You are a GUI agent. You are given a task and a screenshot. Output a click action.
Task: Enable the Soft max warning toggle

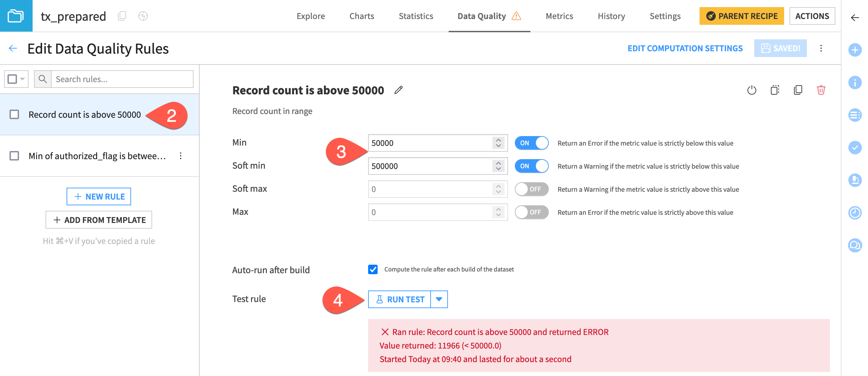pyautogui.click(x=531, y=189)
